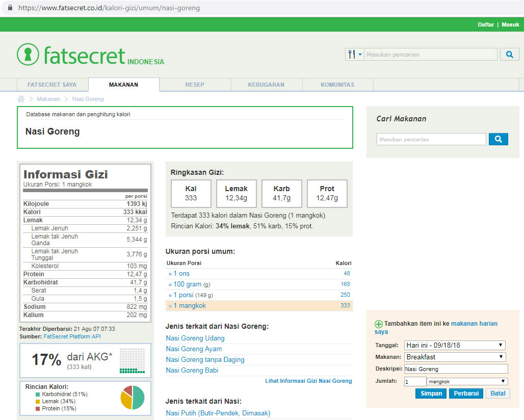Click the Masuk login link
The height and width of the screenshot is (420, 524).
tap(510, 24)
